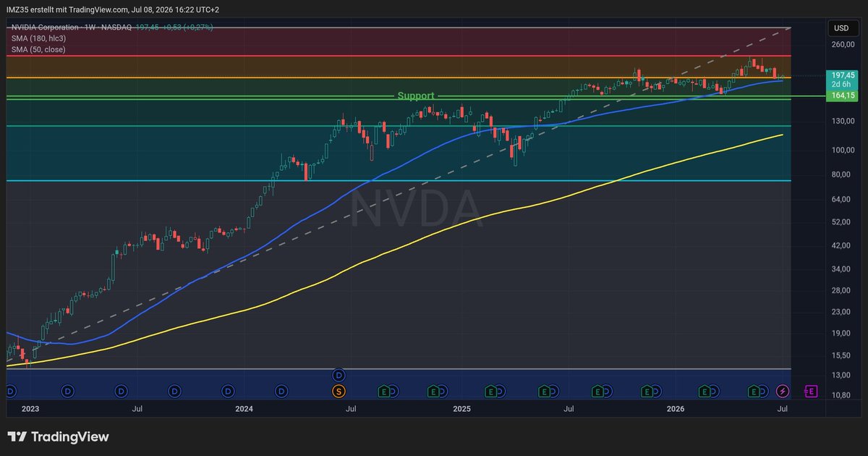The width and height of the screenshot is (868, 456).
Task: Open the orange S stock split marker
Action: point(339,391)
